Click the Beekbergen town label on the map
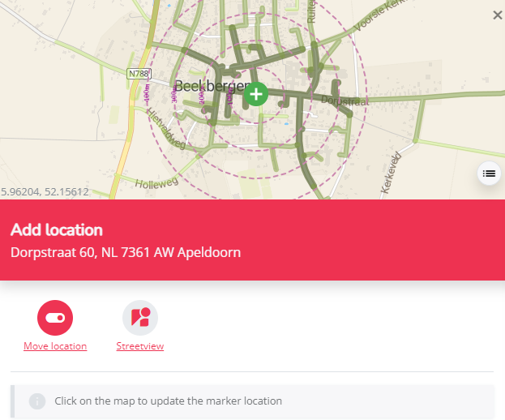This screenshot has height=420, width=505. pyautogui.click(x=212, y=86)
